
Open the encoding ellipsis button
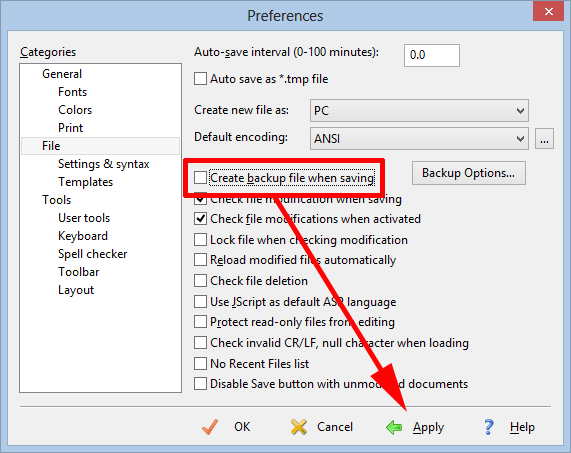(544, 139)
